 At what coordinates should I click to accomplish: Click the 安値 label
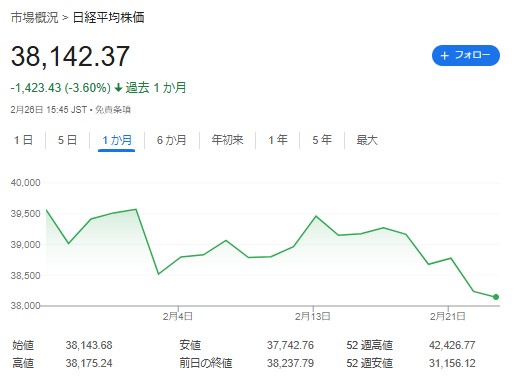[190, 345]
